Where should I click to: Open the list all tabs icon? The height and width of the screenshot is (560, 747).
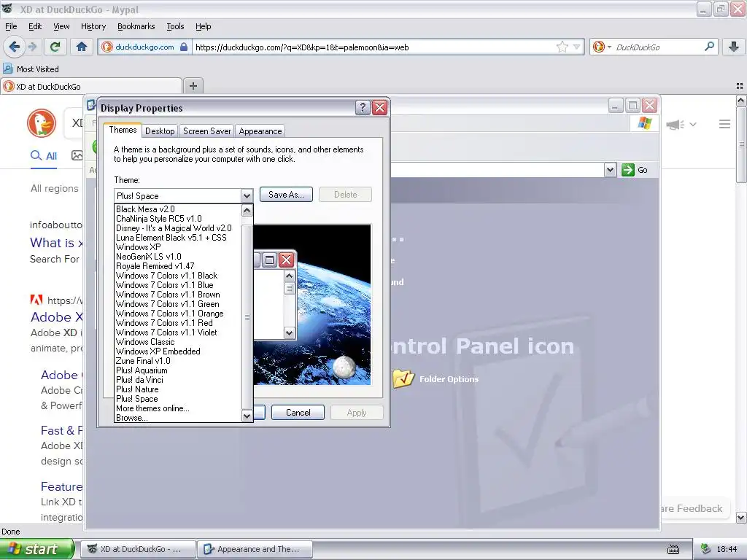[740, 86]
